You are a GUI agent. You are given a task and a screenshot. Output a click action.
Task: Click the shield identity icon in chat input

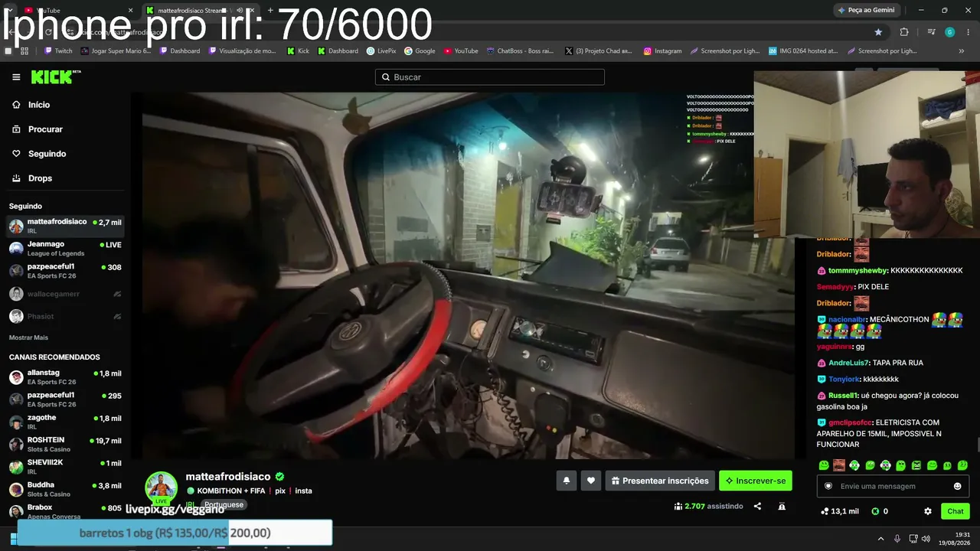(x=828, y=487)
